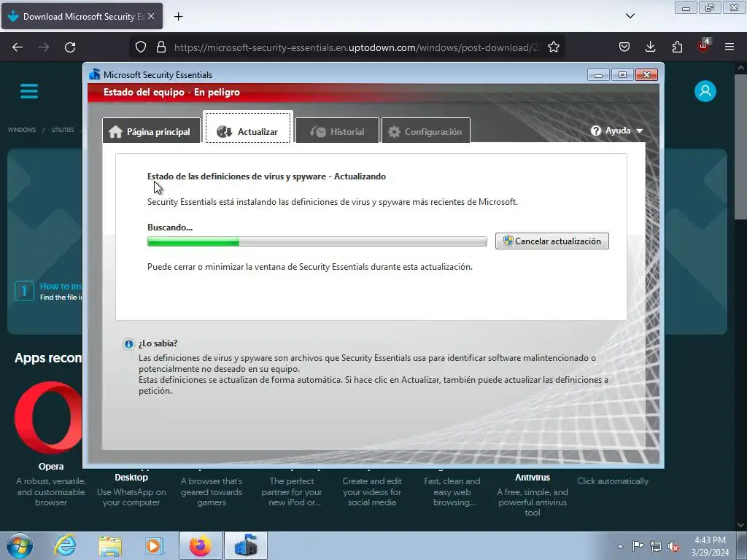Image resolution: width=747 pixels, height=560 pixels.
Task: Close the Download Microsoft Security Essentials tab
Action: pos(151,16)
